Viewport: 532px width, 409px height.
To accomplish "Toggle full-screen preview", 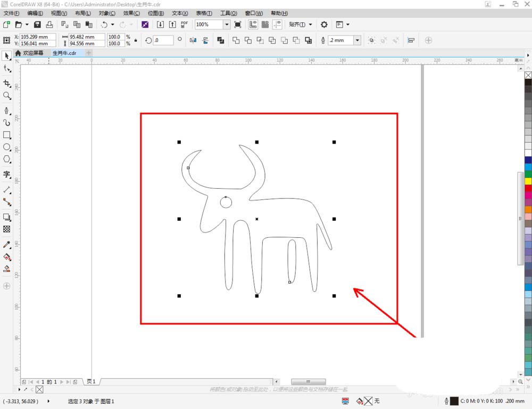I will (238, 24).
